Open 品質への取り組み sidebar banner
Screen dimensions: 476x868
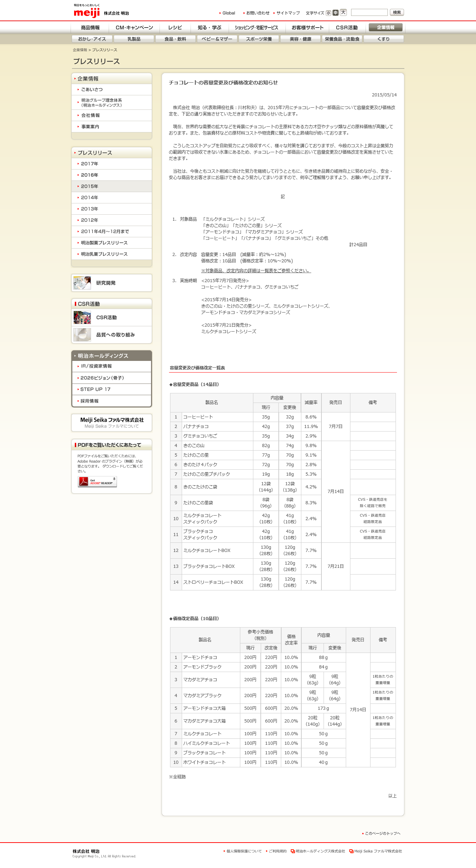tap(112, 335)
